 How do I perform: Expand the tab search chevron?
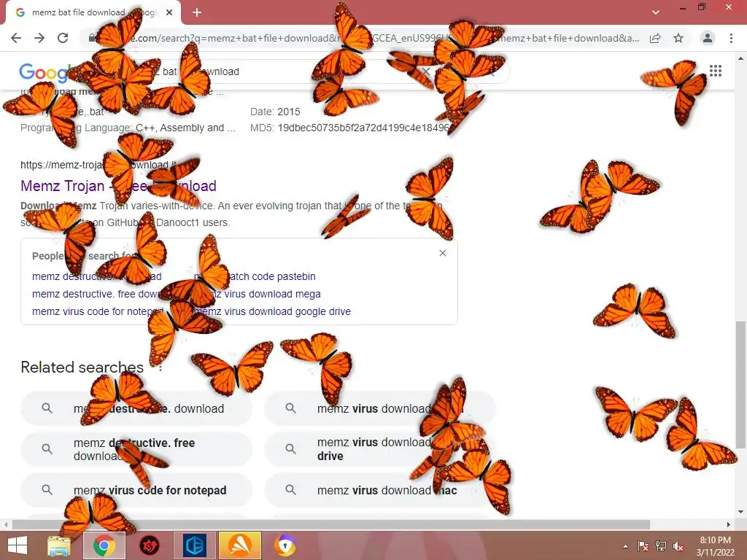tap(656, 12)
